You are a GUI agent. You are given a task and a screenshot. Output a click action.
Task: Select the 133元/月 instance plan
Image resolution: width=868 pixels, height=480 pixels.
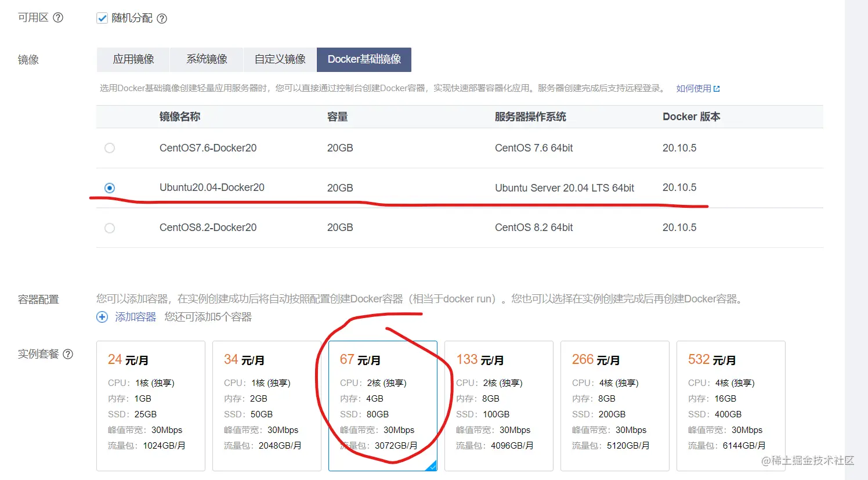point(499,405)
